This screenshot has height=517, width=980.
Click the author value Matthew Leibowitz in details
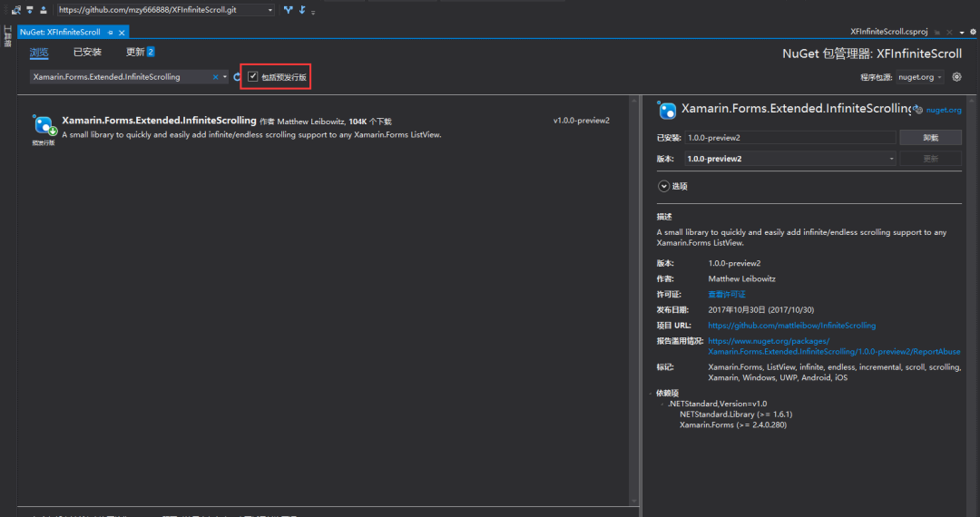741,278
